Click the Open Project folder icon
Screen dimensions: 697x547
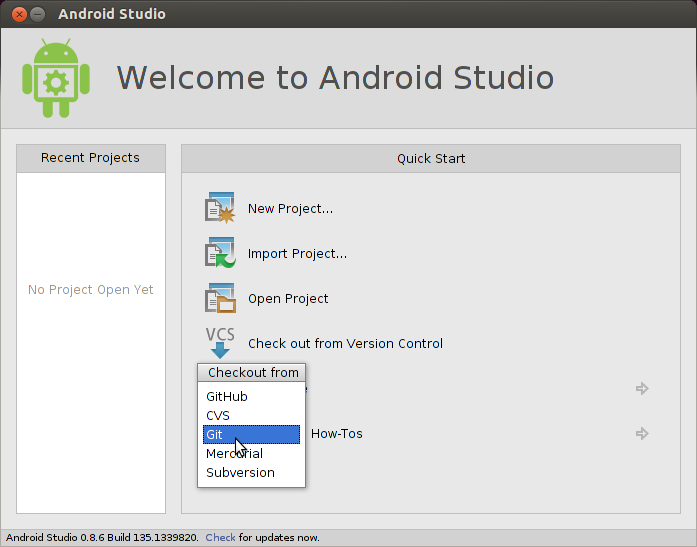coord(219,298)
